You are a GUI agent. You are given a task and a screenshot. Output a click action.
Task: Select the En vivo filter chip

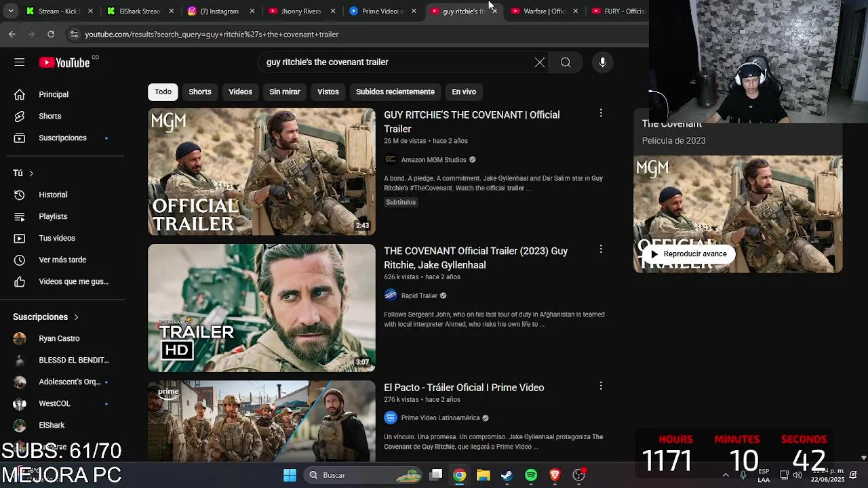(x=464, y=91)
